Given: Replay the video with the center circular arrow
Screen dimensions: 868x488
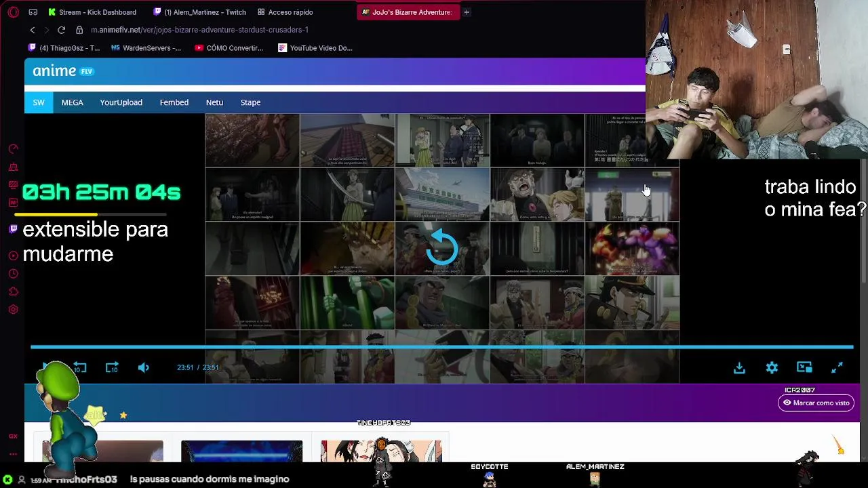Looking at the screenshot, I should click(x=441, y=247).
